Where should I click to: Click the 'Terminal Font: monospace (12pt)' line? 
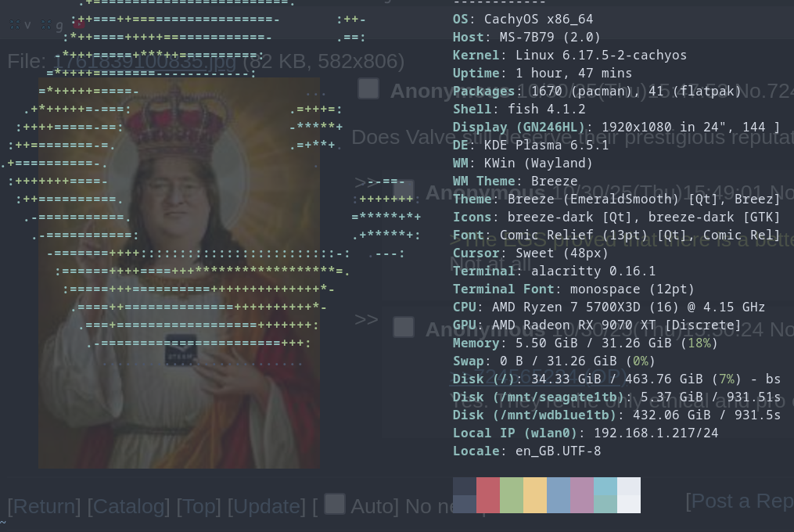573,289
